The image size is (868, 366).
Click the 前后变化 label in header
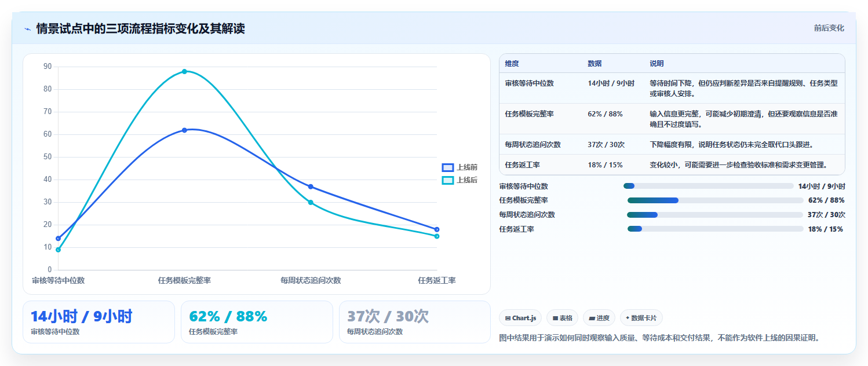click(x=829, y=28)
